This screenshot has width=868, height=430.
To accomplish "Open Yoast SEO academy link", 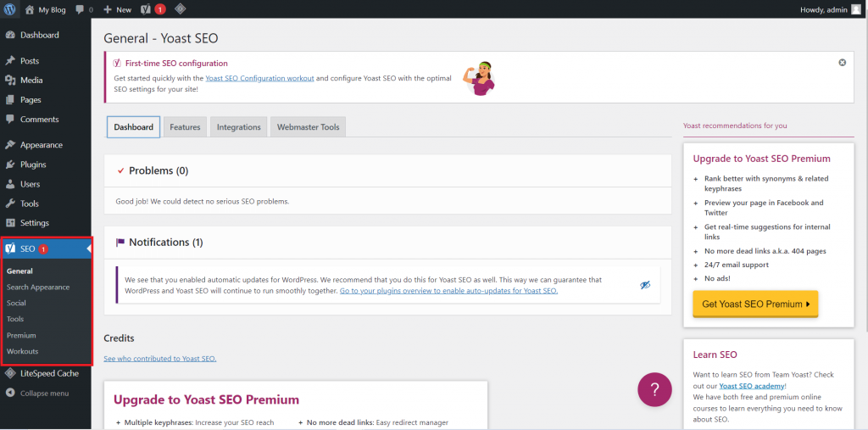I will point(752,386).
